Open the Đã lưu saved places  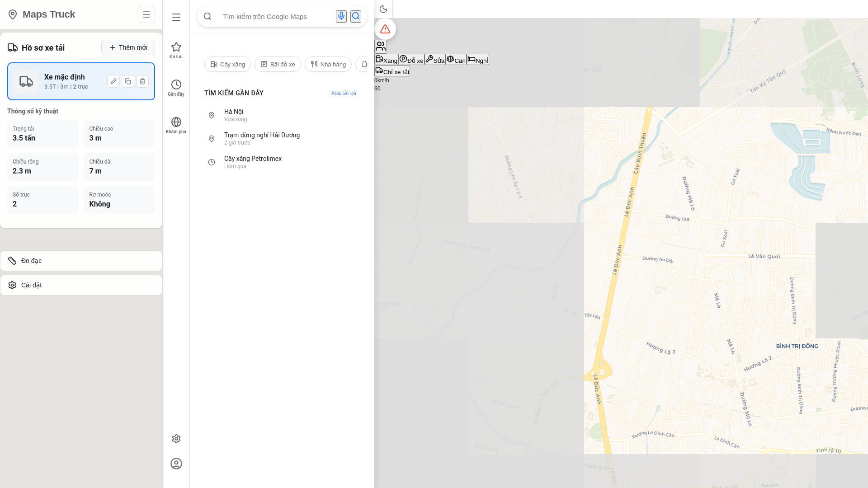176,50
